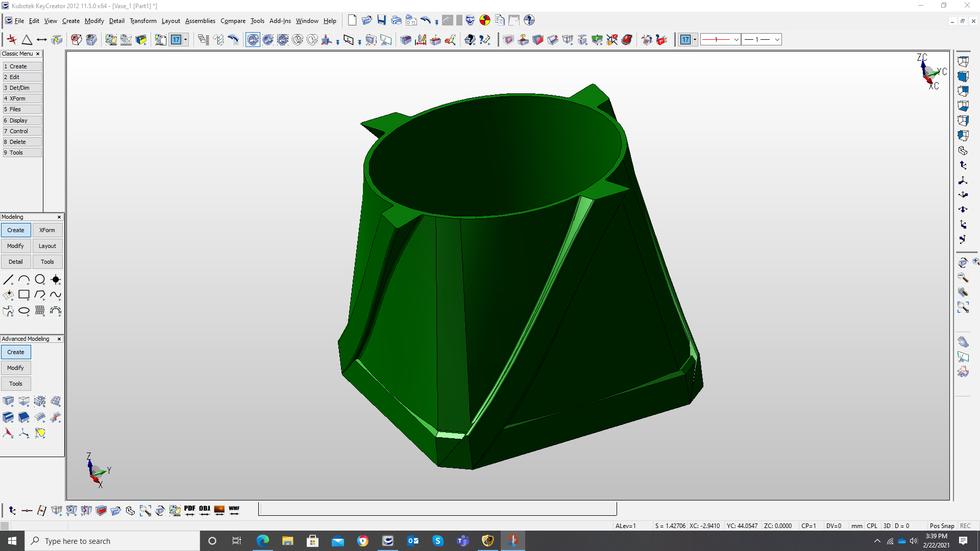Export the model as OBJ

[x=205, y=510]
